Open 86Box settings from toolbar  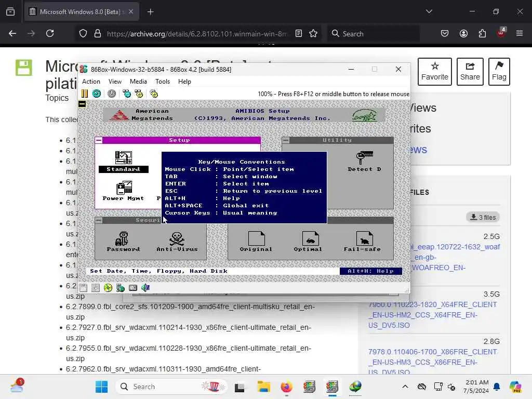pyautogui.click(x=154, y=94)
